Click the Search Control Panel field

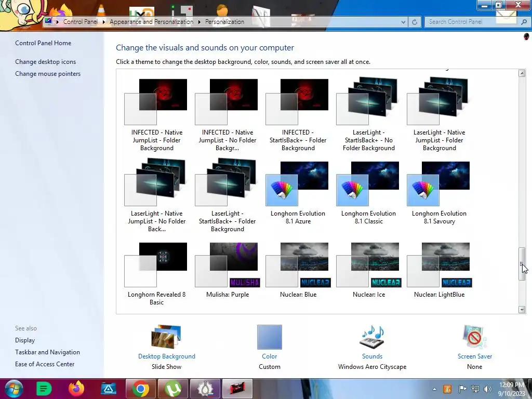(x=473, y=22)
